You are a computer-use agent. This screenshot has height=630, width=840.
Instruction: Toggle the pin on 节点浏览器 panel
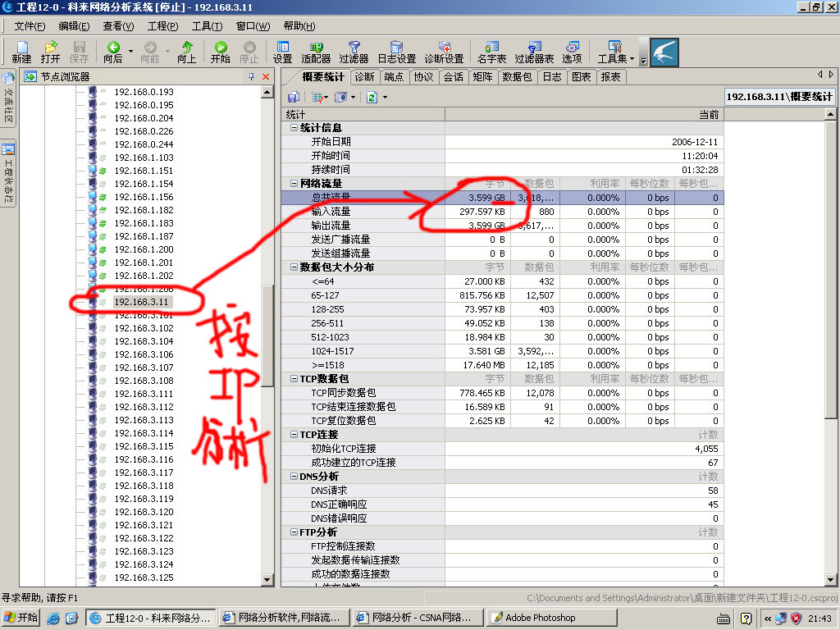point(253,76)
